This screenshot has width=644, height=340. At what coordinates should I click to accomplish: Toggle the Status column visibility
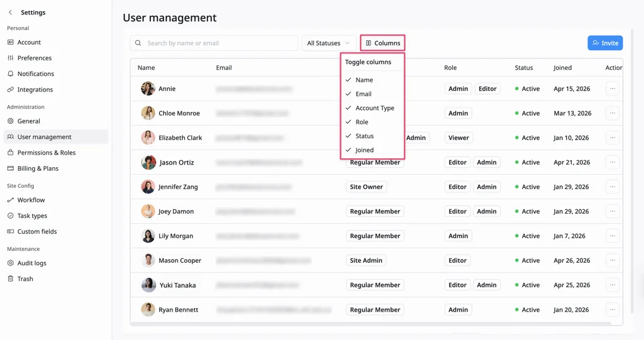[x=372, y=136]
